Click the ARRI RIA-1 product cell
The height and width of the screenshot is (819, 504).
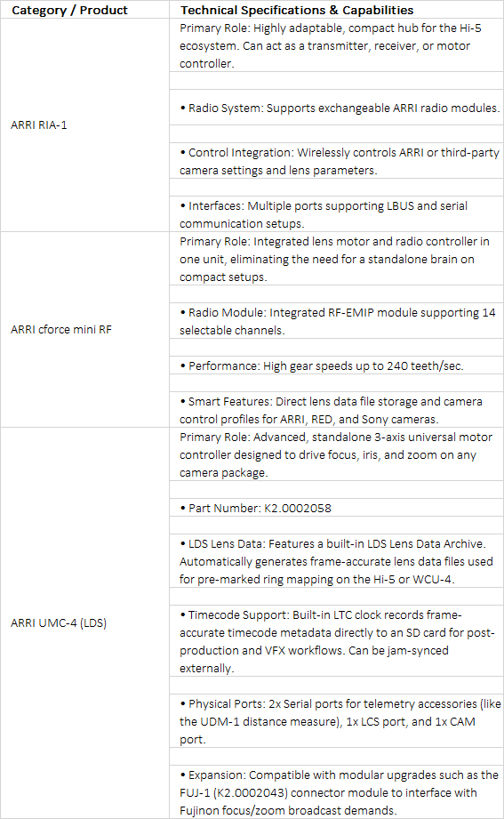[x=84, y=124]
